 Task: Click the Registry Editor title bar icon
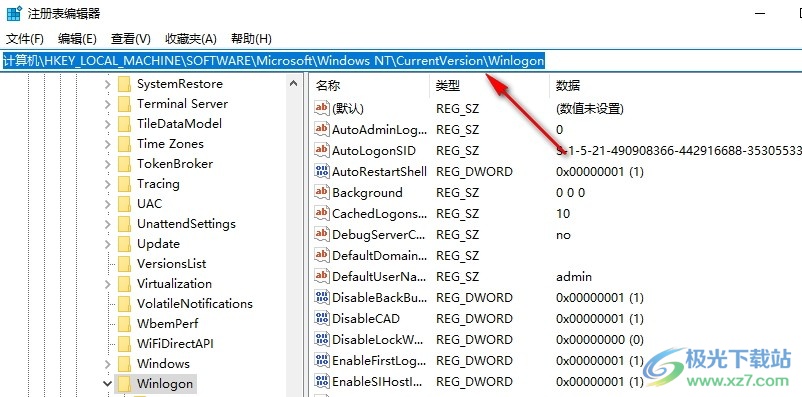(x=14, y=13)
